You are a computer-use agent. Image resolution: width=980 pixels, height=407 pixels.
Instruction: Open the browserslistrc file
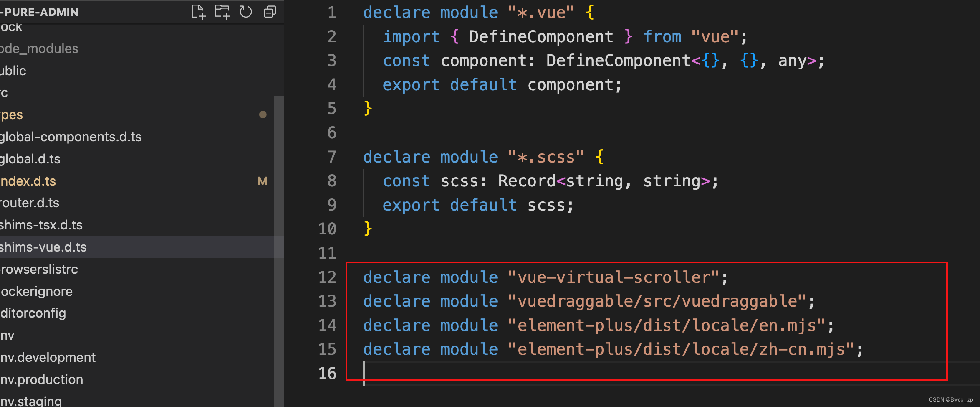[39, 269]
